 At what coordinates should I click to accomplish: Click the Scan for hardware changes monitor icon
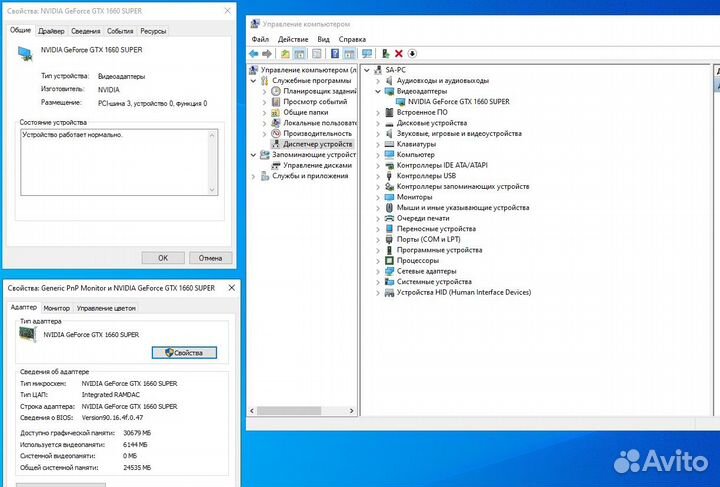367,53
